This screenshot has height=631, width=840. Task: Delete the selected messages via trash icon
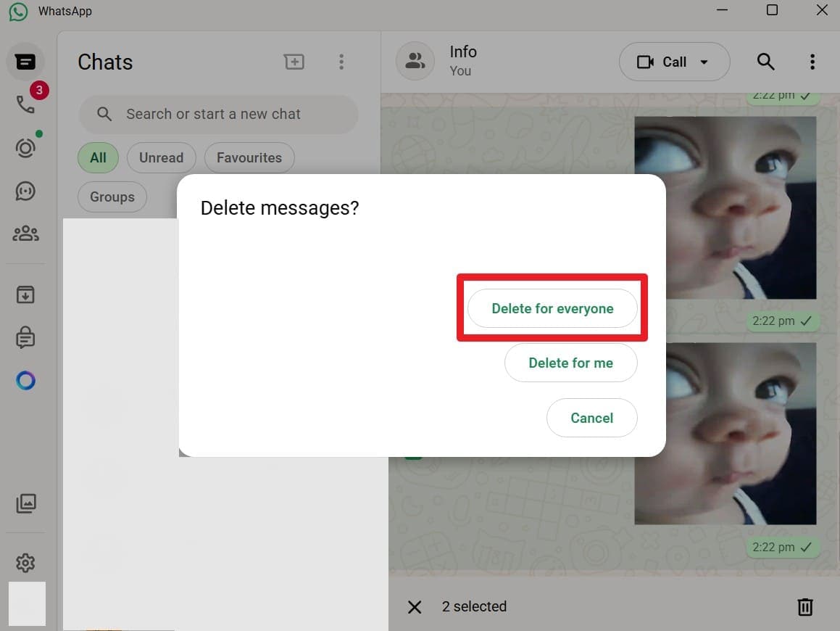(x=804, y=607)
